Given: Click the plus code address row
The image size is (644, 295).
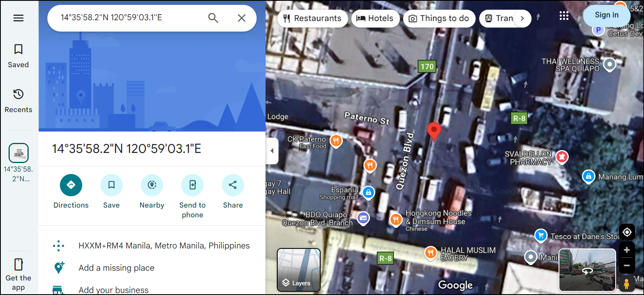Looking at the screenshot, I should coord(152,246).
